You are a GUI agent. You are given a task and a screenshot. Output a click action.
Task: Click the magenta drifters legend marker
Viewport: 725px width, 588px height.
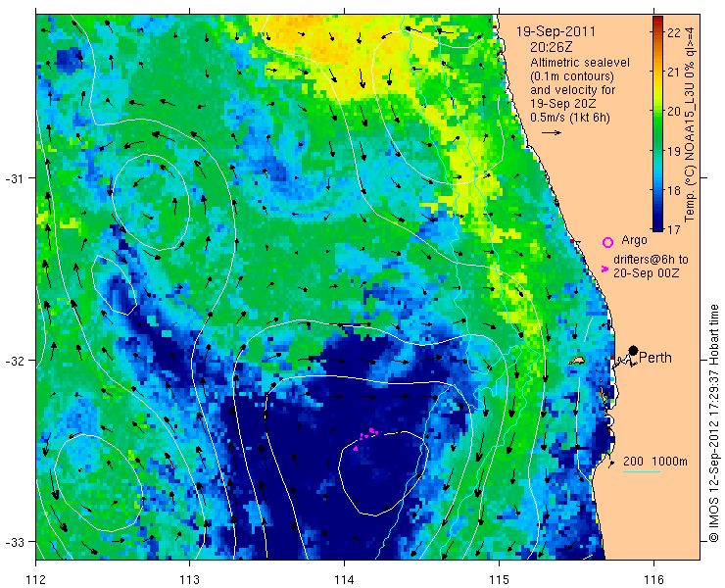[604, 269]
